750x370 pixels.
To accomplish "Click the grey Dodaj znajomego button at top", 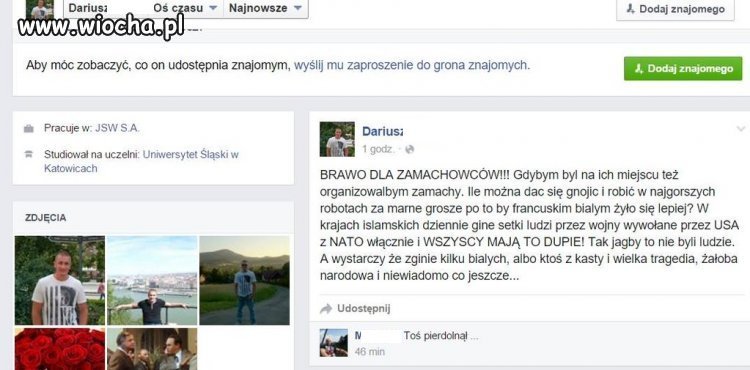I will [x=675, y=9].
